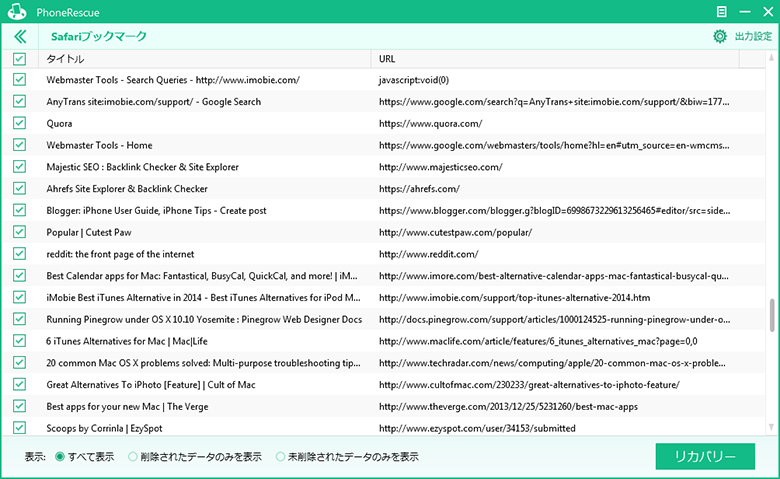
Task: Uncheck Scoops by Corrinla checkbox
Action: tap(19, 428)
